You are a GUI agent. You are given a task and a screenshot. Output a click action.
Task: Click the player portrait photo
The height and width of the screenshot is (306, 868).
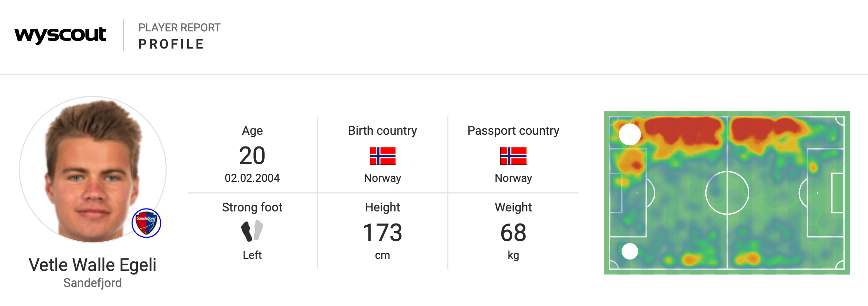click(x=93, y=169)
